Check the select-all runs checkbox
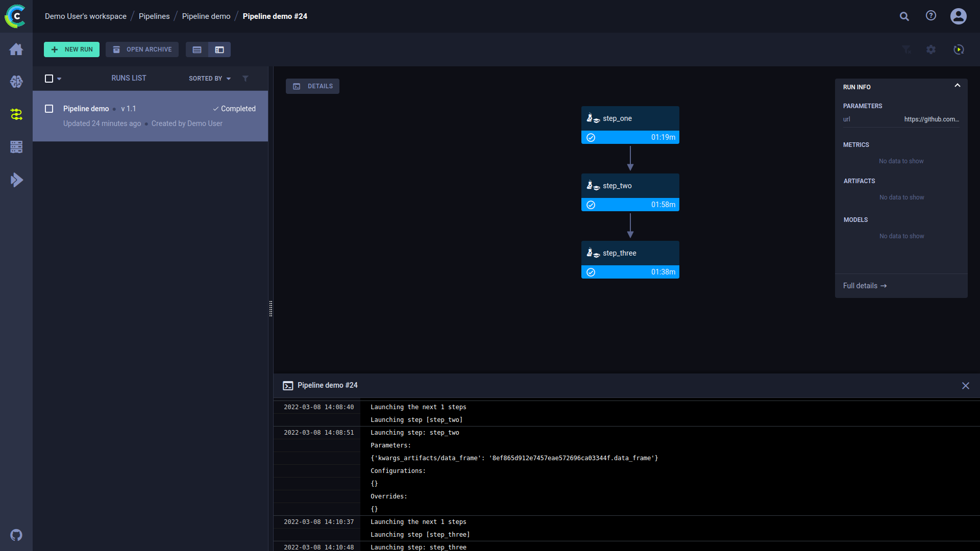The width and height of the screenshot is (980, 551). (49, 79)
